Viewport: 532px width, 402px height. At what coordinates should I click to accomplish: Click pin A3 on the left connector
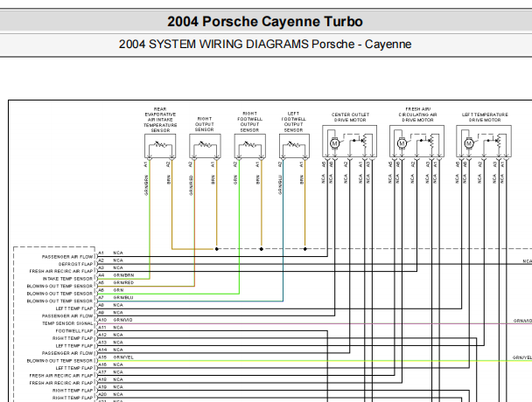[x=101, y=267]
